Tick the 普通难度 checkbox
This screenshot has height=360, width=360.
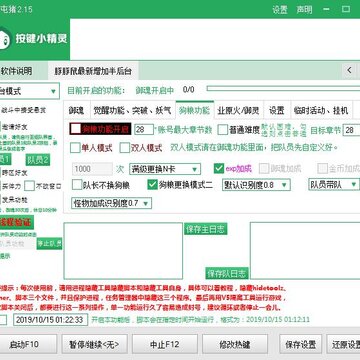[x=222, y=130]
